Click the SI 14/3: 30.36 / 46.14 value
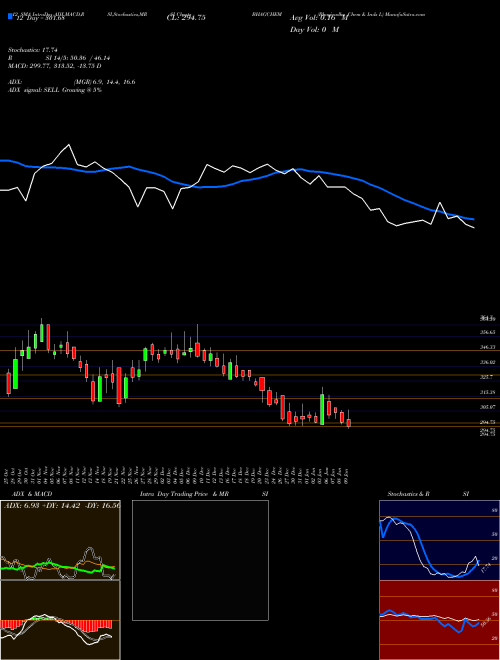The height and width of the screenshot is (660, 500). click(x=76, y=58)
